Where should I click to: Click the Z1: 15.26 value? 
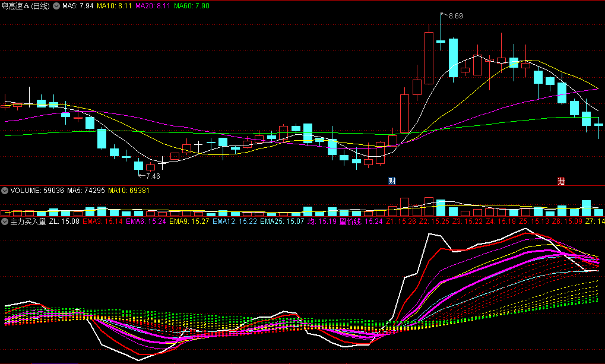click(x=401, y=221)
